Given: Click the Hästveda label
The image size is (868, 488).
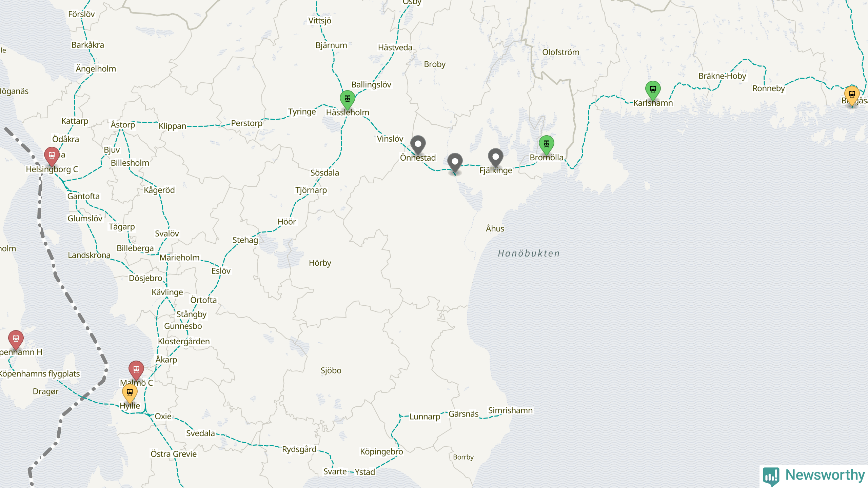Looking at the screenshot, I should (x=395, y=47).
